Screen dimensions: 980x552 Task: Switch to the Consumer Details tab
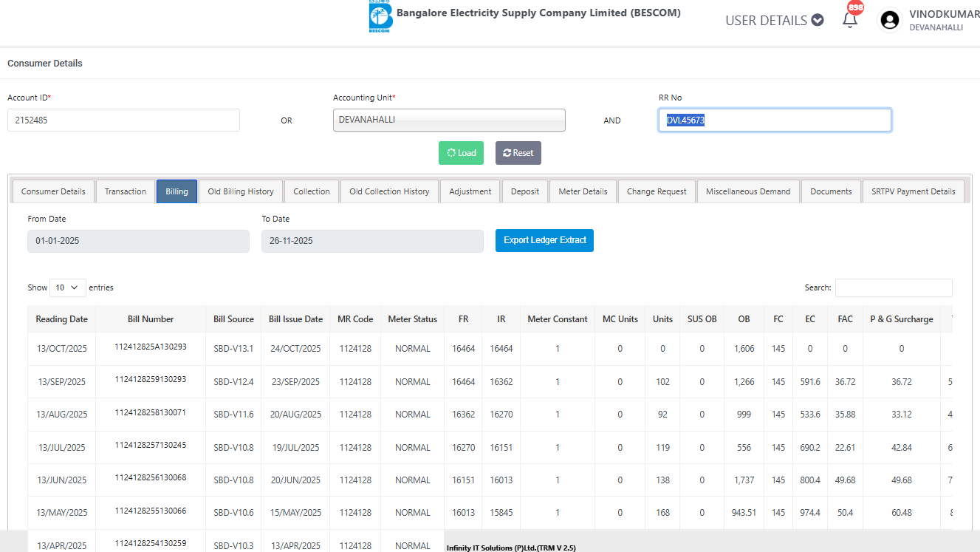tap(53, 191)
